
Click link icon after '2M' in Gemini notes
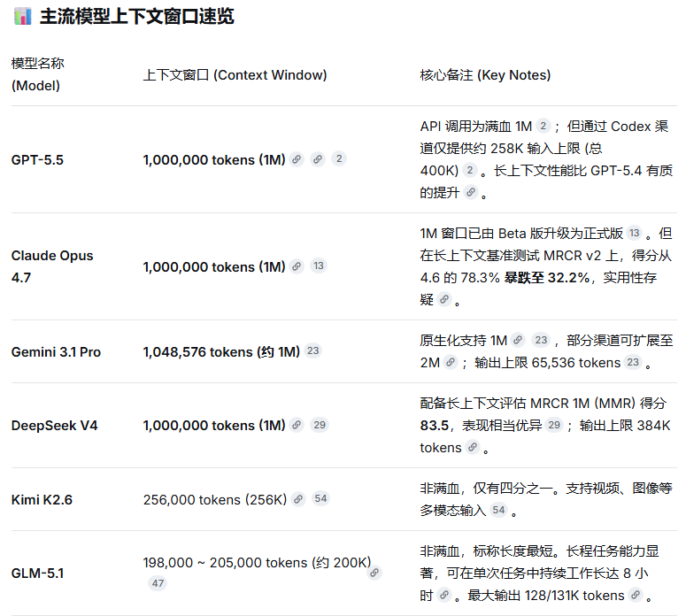(451, 362)
